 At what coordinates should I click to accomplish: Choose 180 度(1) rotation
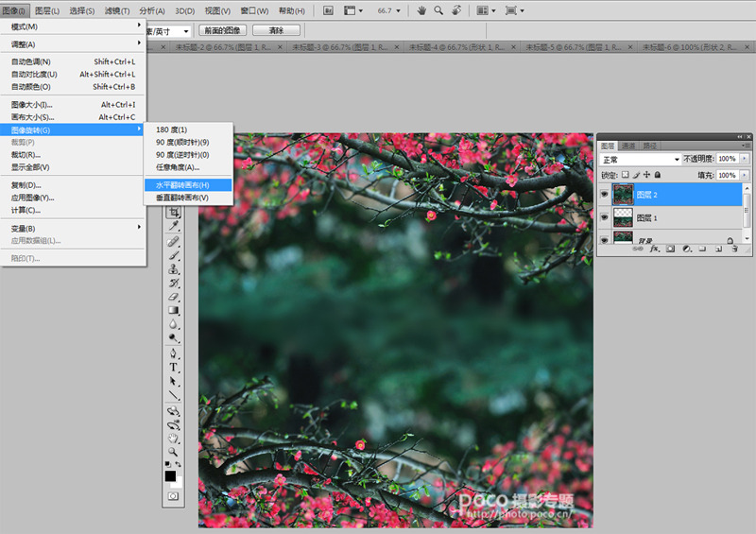coord(188,129)
